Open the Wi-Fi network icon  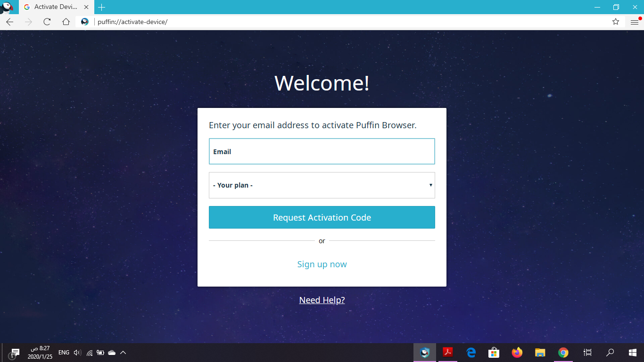pos(90,353)
